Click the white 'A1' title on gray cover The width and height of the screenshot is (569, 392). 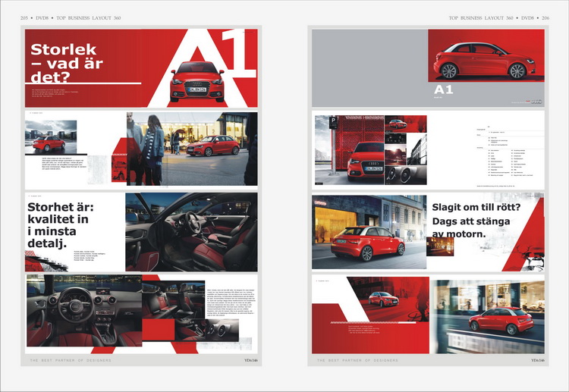pos(444,89)
